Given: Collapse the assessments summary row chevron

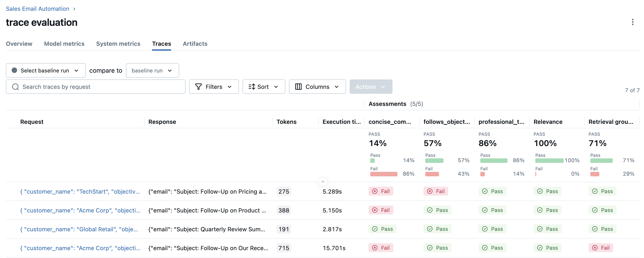Looking at the screenshot, I should [322, 181].
